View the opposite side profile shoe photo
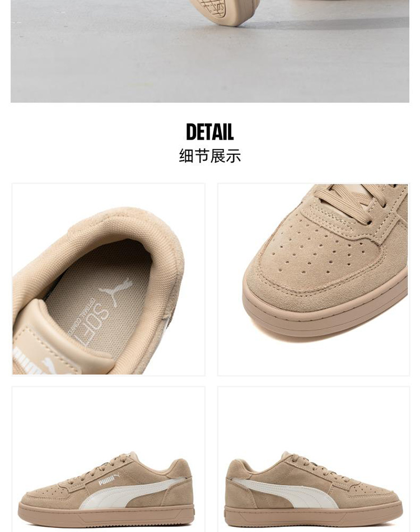 click(x=313, y=459)
